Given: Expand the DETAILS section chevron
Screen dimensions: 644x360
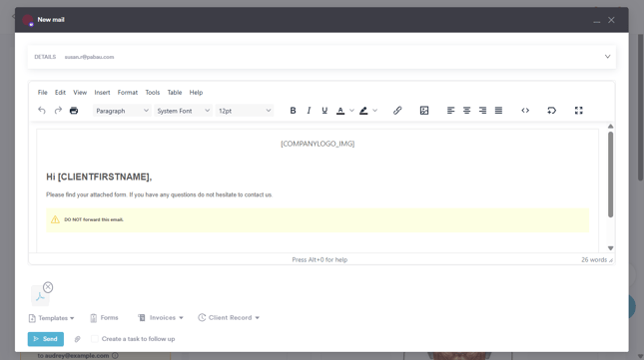Looking at the screenshot, I should pos(607,57).
